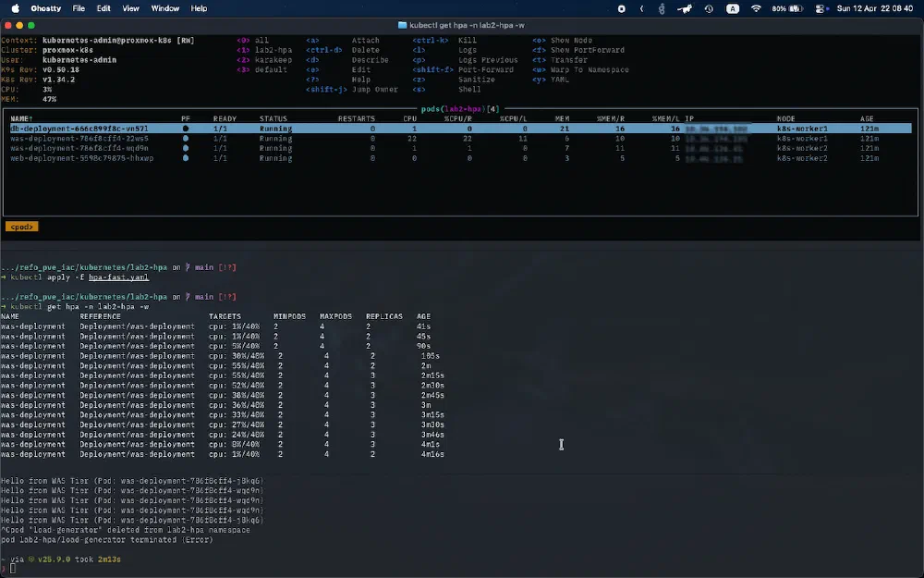Select the db-deployment pod row

tap(74, 129)
